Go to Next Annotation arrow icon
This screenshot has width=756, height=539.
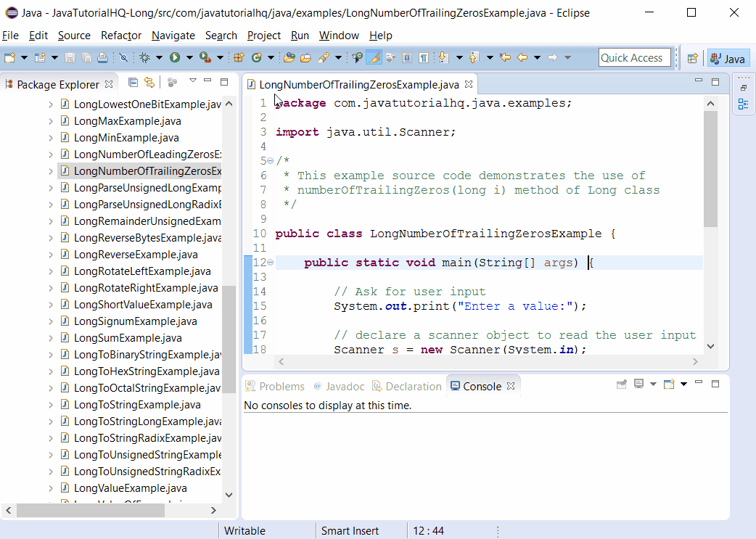pyautogui.click(x=444, y=58)
